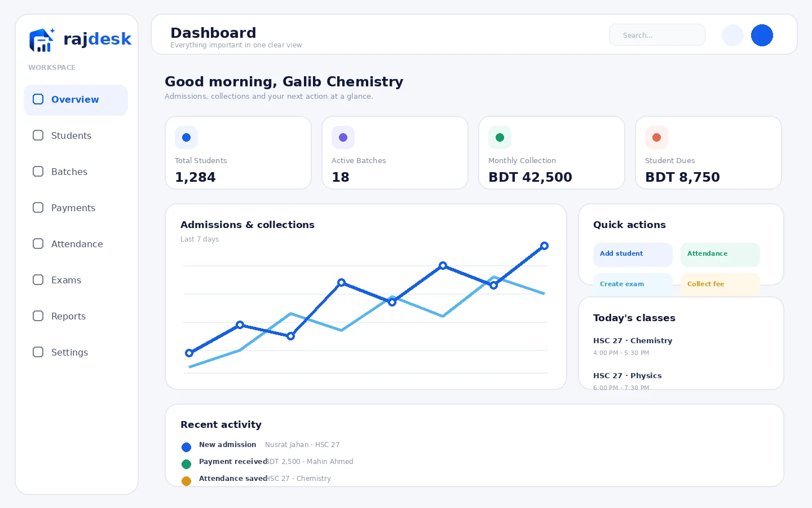
Task: Click the "BDT 42,500" value
Action: 530,177
